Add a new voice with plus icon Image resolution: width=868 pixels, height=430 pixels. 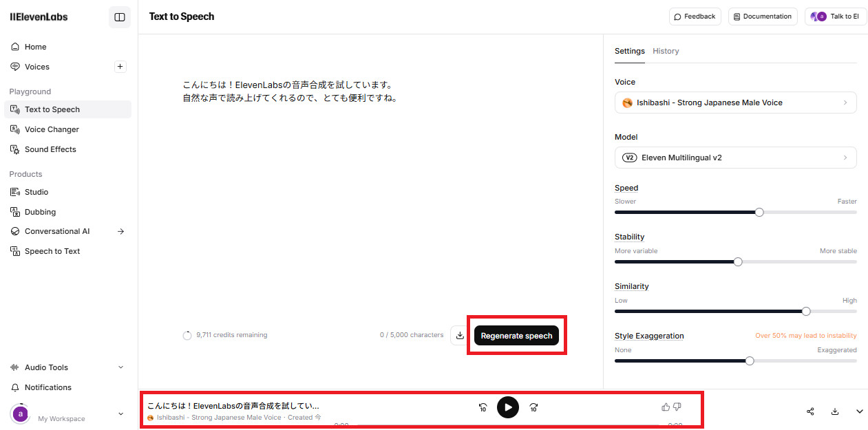[120, 67]
